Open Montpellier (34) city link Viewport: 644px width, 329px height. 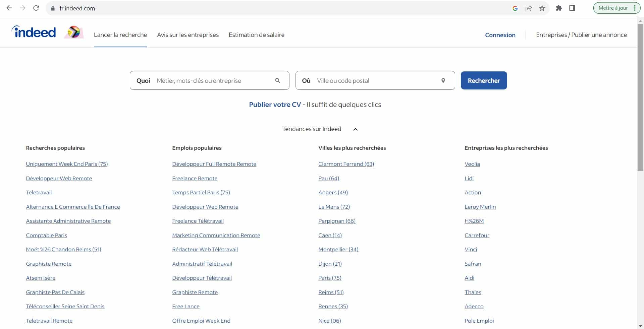(338, 249)
